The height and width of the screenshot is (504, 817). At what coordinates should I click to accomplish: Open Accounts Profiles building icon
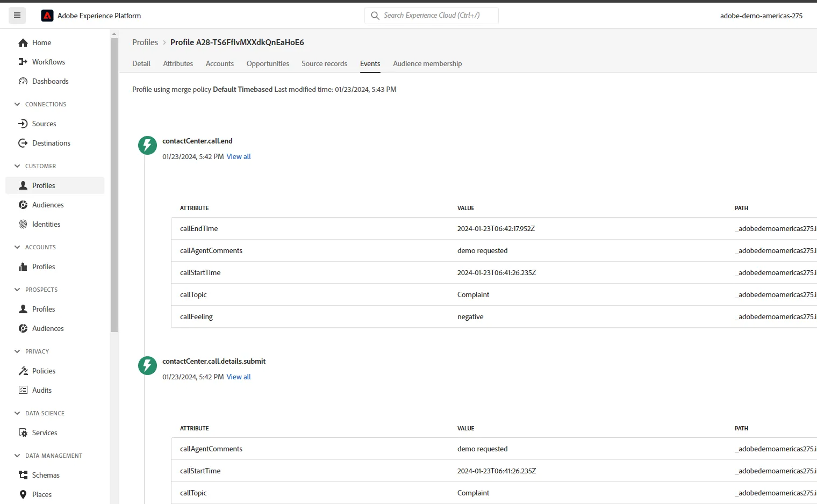[23, 267]
